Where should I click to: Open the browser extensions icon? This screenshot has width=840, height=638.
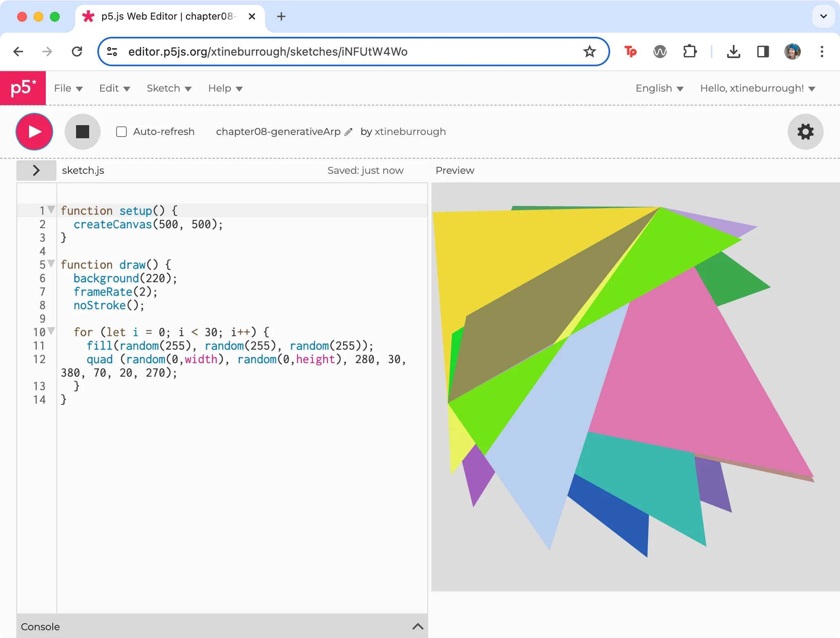click(x=690, y=51)
